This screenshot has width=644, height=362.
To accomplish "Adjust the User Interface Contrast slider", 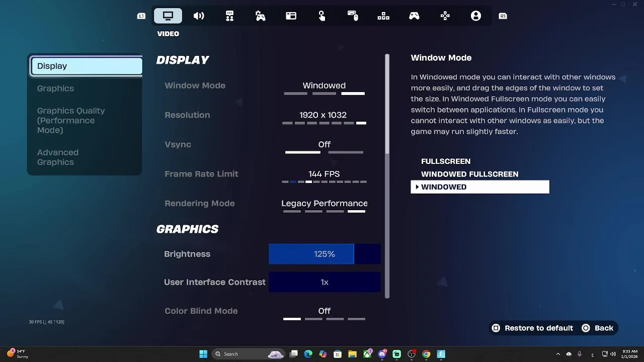I will tap(325, 282).
